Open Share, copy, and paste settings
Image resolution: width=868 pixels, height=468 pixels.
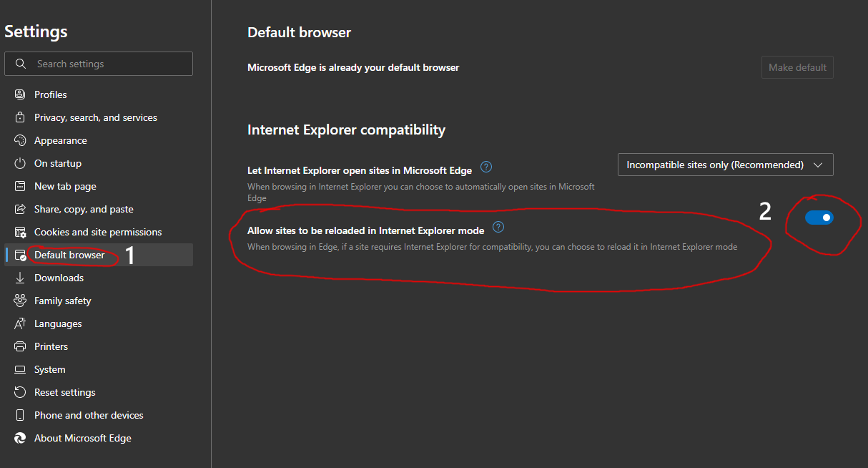pyautogui.click(x=99, y=209)
